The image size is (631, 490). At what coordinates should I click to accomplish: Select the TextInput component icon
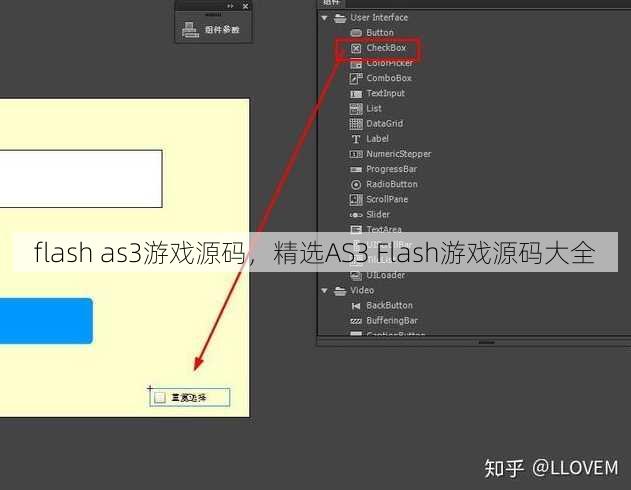[x=356, y=94]
